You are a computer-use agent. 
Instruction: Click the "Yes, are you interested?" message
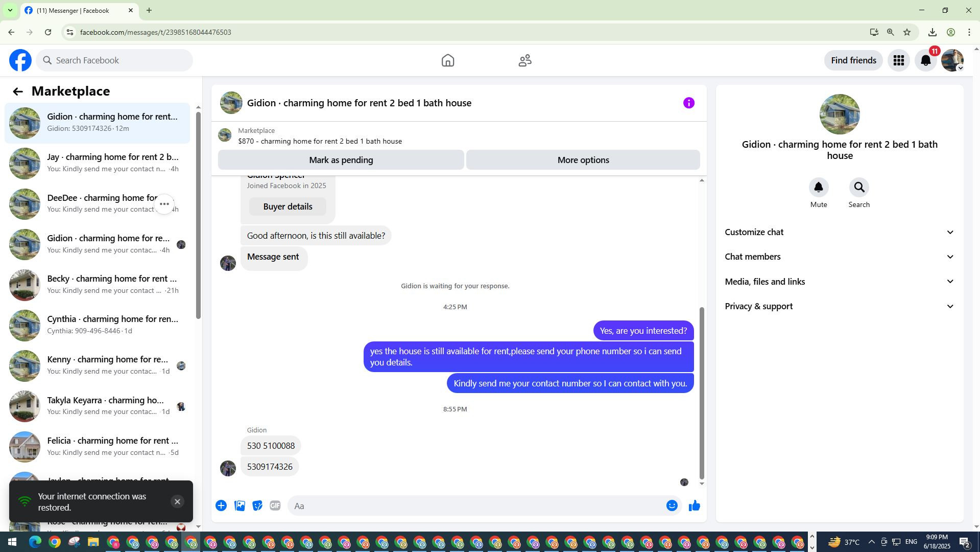point(643,331)
